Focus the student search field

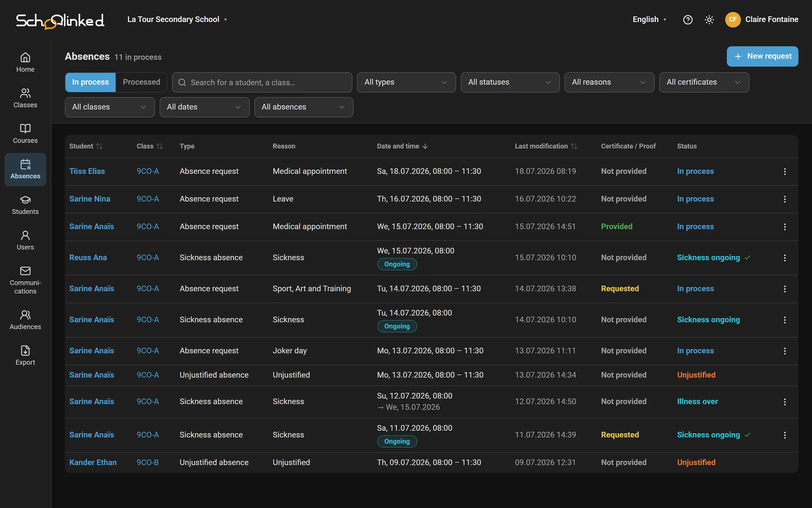(262, 82)
